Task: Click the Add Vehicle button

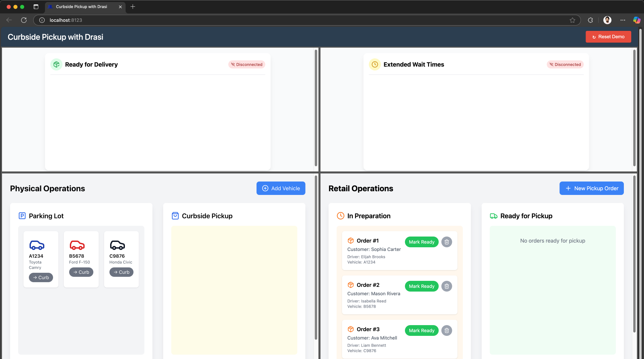Action: click(281, 188)
